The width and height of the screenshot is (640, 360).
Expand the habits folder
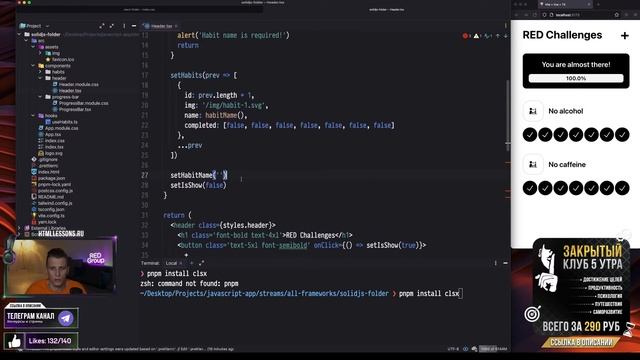pyautogui.click(x=40, y=72)
